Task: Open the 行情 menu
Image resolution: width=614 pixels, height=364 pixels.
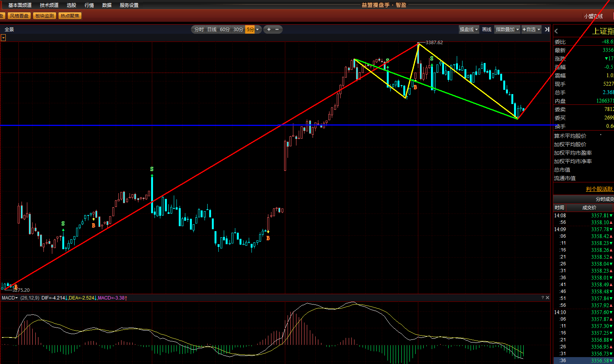Action: [x=89, y=5]
